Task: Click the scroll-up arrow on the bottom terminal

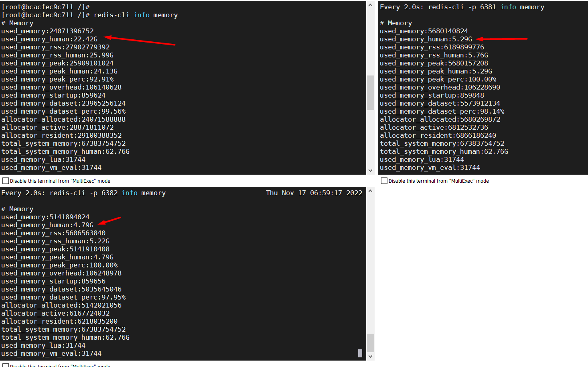Action: coord(370,191)
